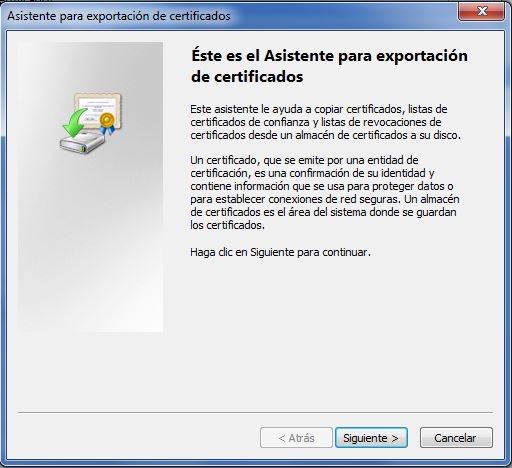Click the phrase 'conexiones de red seguras'
The image size is (512, 468).
334,199
